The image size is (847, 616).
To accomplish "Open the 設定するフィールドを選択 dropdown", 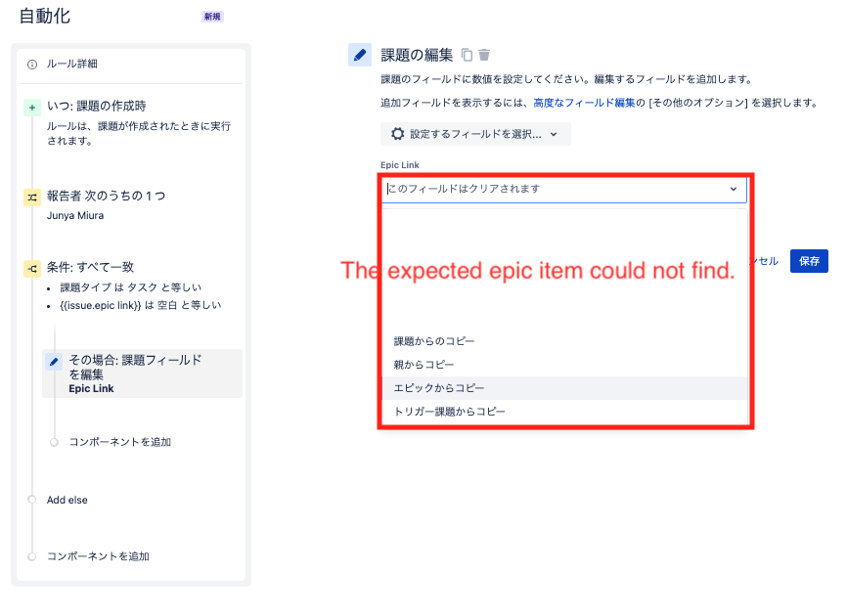I will [475, 134].
